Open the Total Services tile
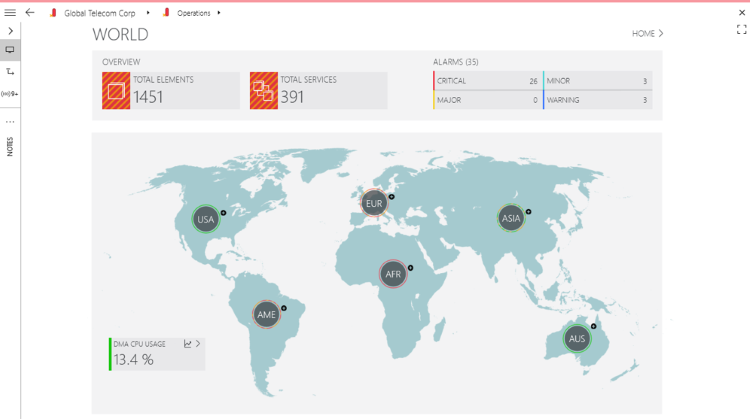The height and width of the screenshot is (419, 750). coord(318,90)
